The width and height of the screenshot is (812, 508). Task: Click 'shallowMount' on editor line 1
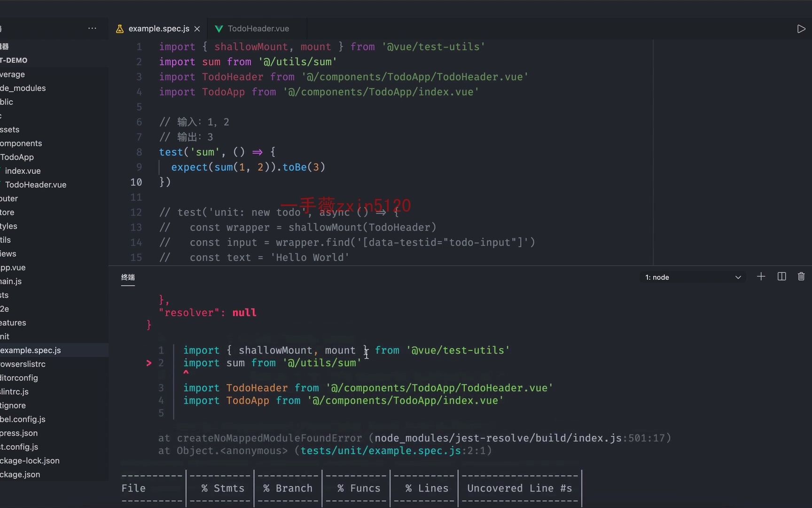point(251,47)
